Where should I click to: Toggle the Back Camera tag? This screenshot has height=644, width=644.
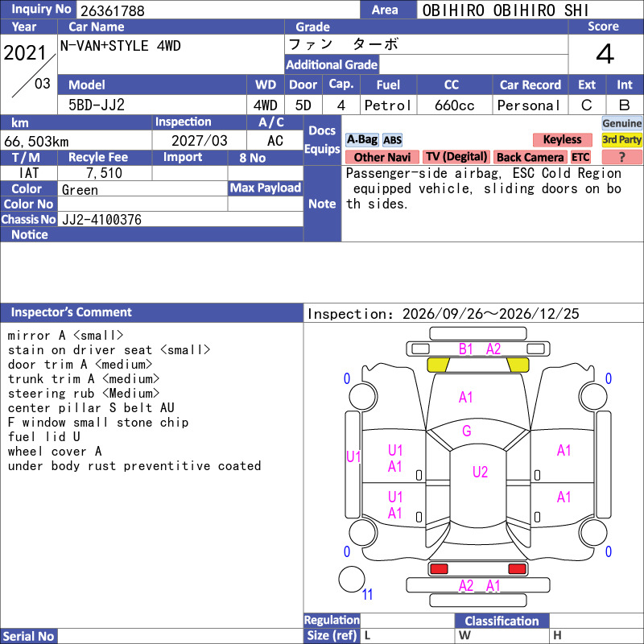[x=530, y=157]
